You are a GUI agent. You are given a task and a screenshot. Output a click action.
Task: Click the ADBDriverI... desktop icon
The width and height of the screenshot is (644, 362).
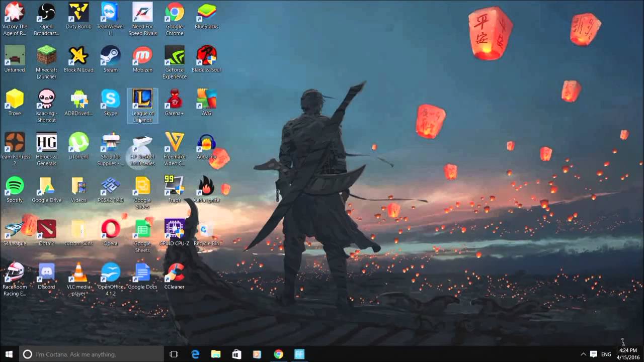click(x=78, y=103)
